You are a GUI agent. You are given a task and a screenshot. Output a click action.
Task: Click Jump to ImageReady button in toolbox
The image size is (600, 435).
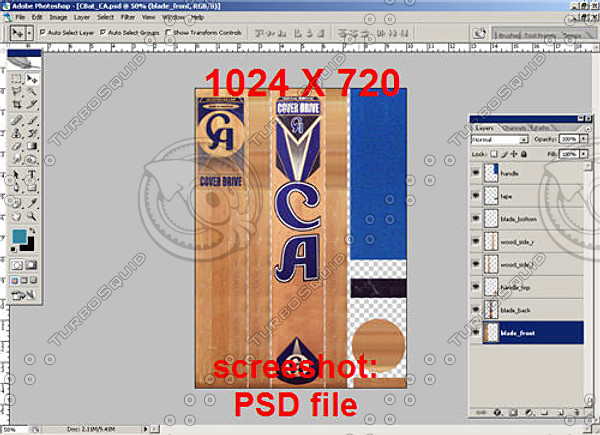click(x=23, y=295)
